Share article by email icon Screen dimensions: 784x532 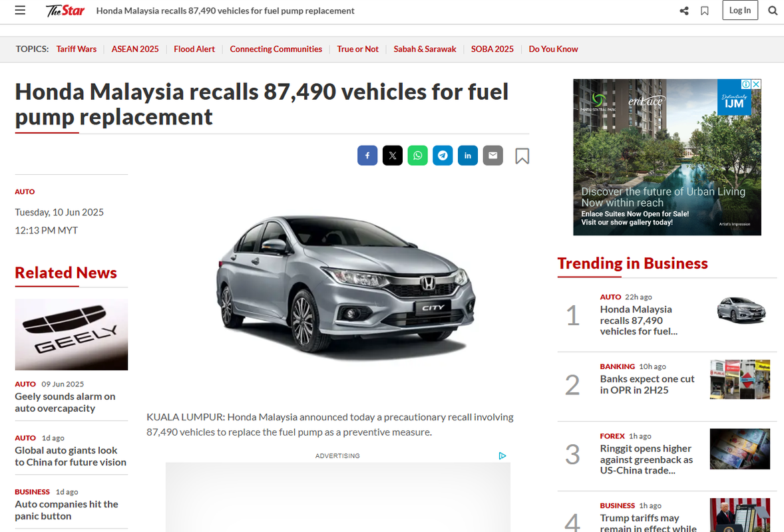click(x=492, y=156)
